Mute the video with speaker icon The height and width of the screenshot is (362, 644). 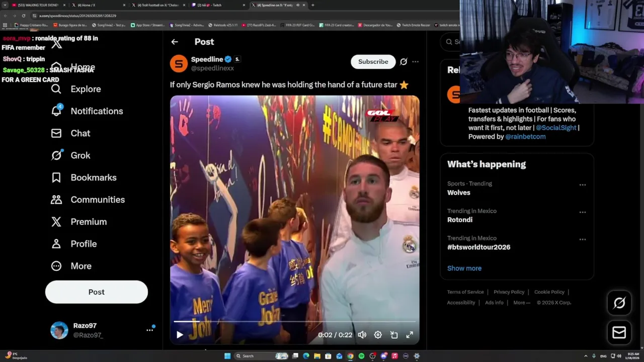[x=362, y=335]
